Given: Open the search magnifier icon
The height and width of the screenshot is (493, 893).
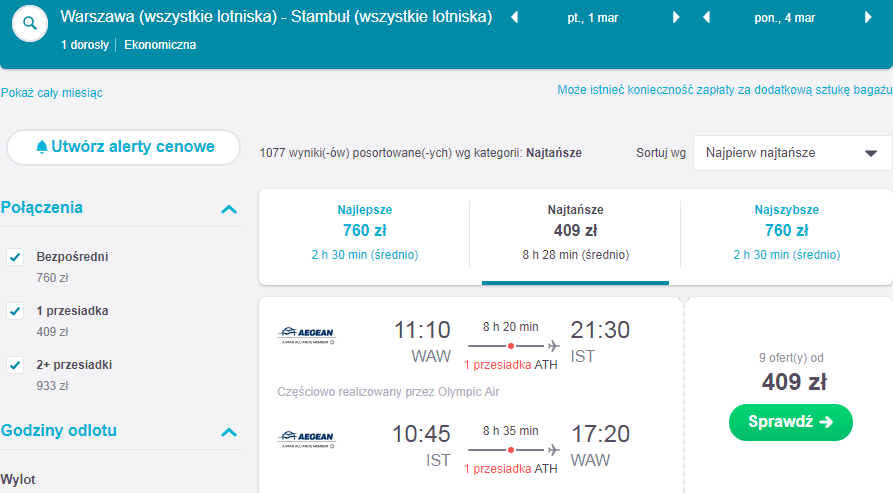Looking at the screenshot, I should point(30,23).
